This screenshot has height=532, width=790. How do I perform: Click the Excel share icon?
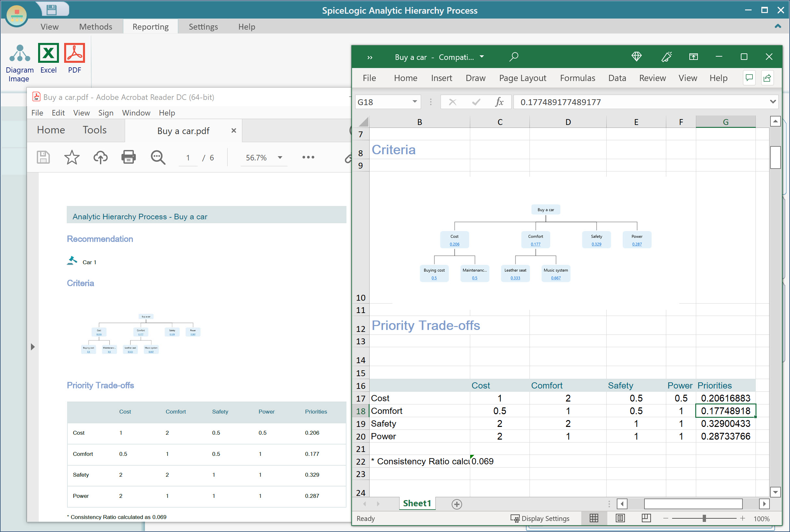(x=767, y=78)
